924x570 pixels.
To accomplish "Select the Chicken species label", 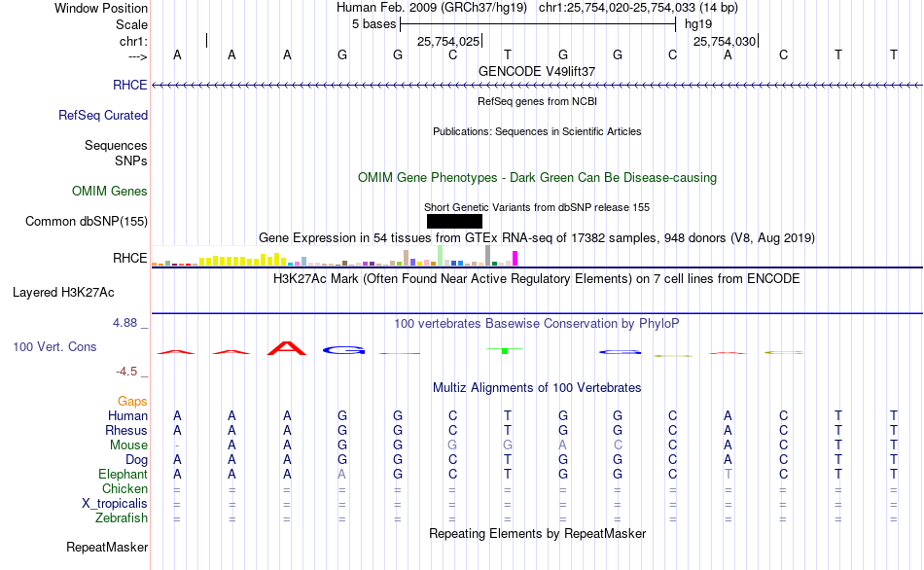I will 124,488.
